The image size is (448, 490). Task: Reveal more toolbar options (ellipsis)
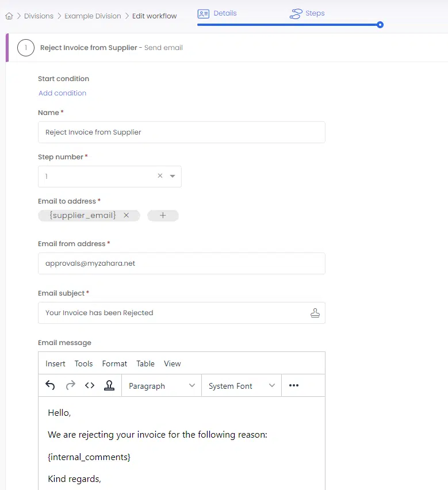(294, 385)
